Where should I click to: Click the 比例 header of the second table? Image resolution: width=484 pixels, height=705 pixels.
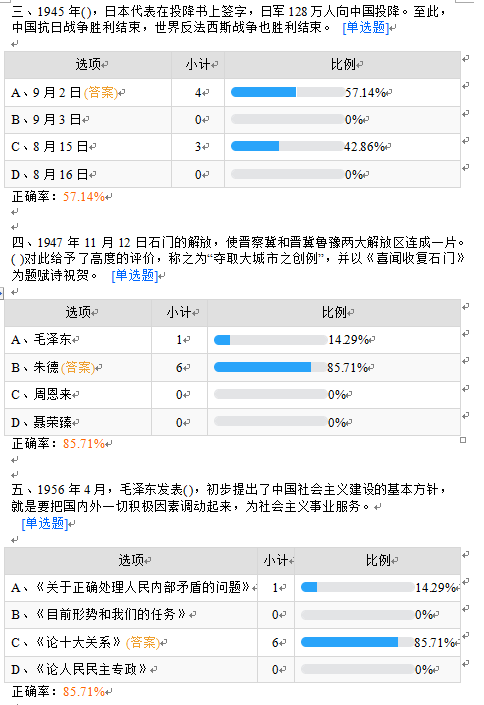(334, 313)
